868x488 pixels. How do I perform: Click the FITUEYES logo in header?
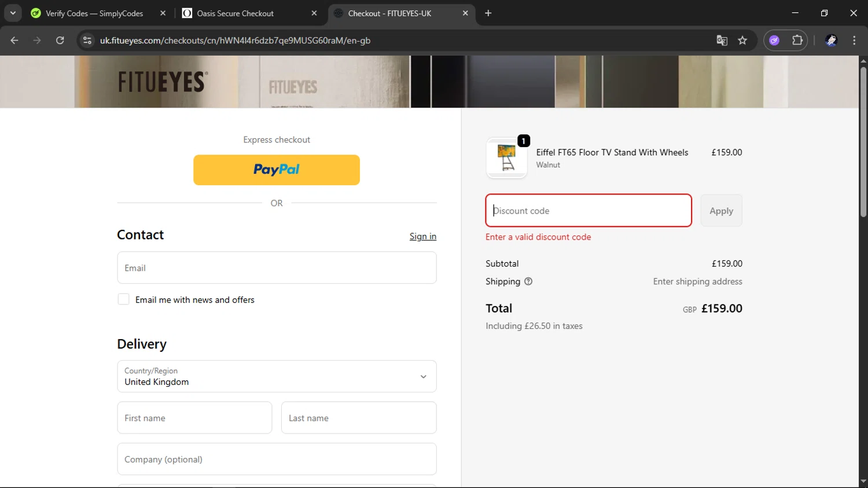tap(163, 82)
